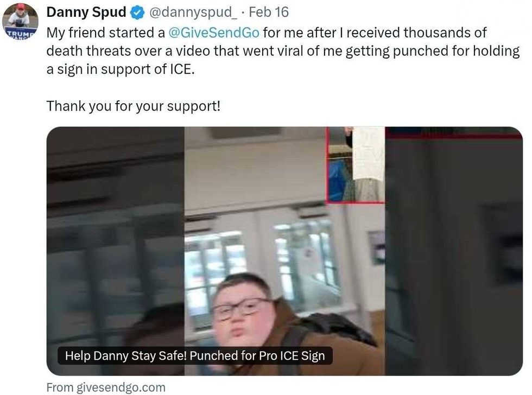This screenshot has width=532, height=395.
Task: Open Danny Spud's profile avatar picture
Action: click(x=20, y=22)
